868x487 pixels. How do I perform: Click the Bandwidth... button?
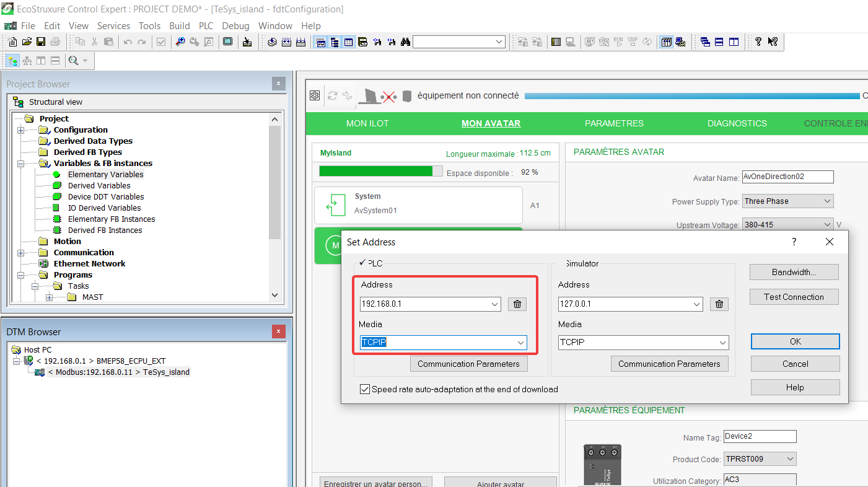794,272
